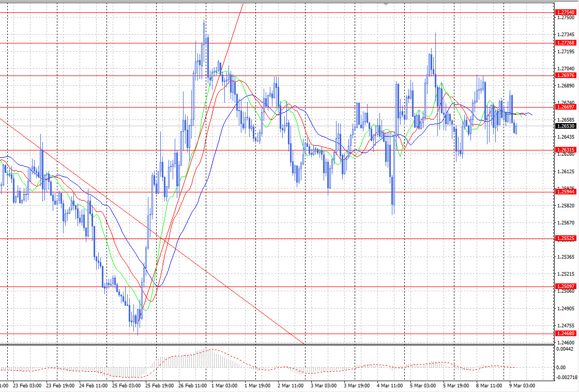Image resolution: width=579 pixels, height=392 pixels.
Task: Click the indicator scale value 0.00442
Action: pyautogui.click(x=565, y=349)
